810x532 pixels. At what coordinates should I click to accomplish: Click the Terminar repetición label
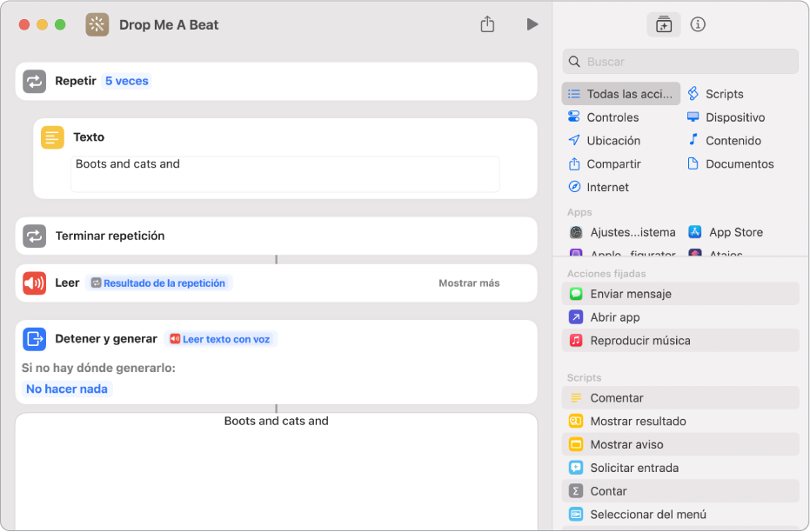click(110, 236)
